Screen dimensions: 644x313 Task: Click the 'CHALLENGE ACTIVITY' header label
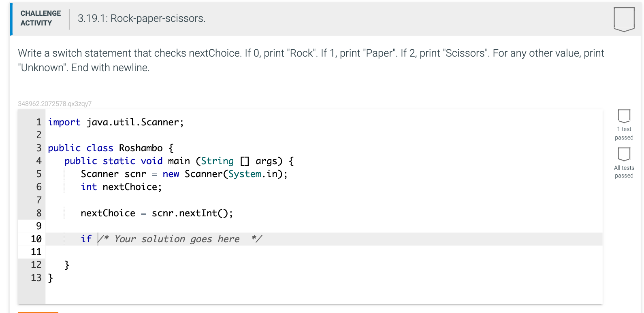[41, 18]
